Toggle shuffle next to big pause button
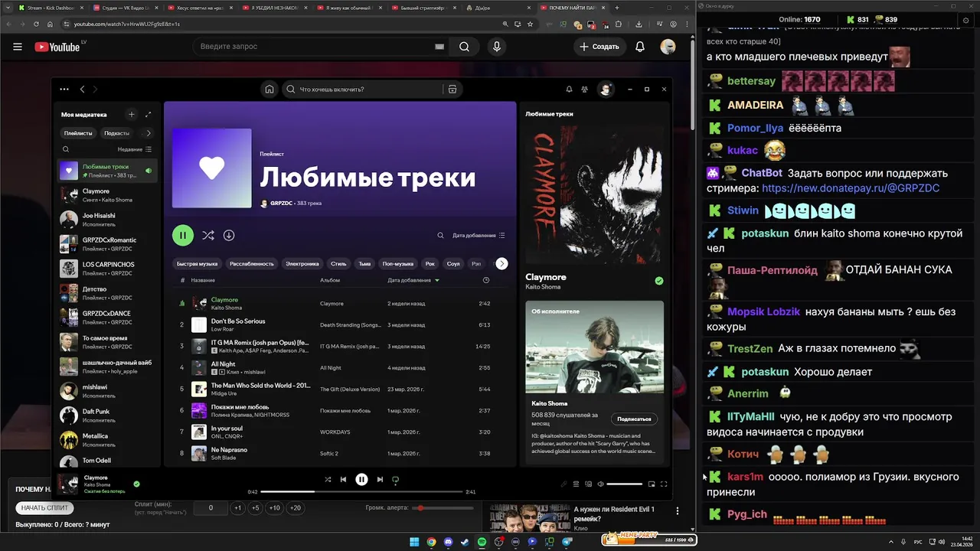This screenshot has height=551, width=980. pos(207,236)
